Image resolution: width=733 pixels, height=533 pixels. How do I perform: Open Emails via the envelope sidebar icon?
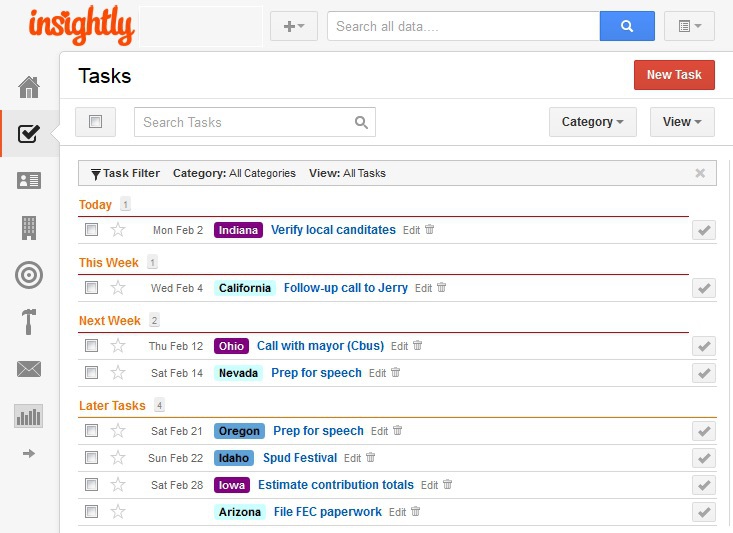(29, 369)
